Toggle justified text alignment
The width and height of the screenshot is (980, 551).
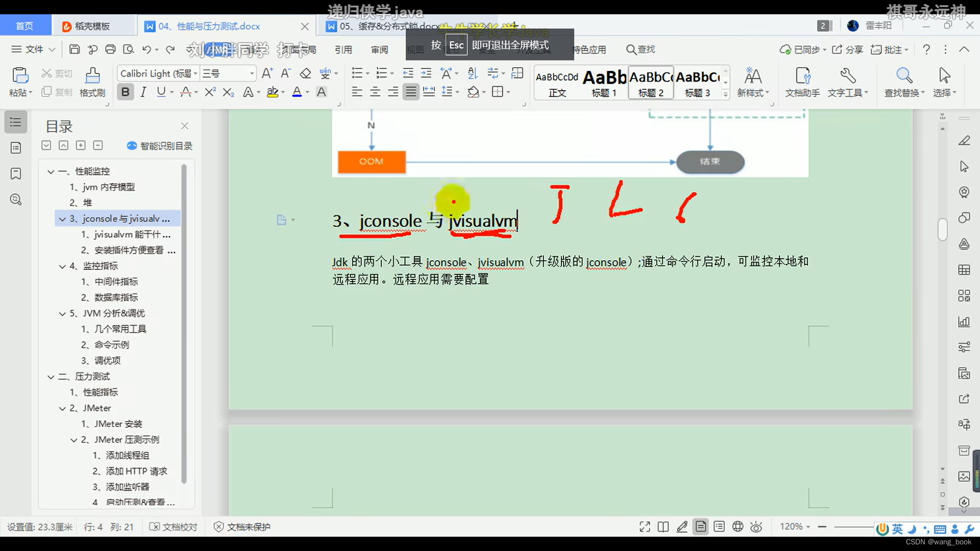click(x=411, y=92)
